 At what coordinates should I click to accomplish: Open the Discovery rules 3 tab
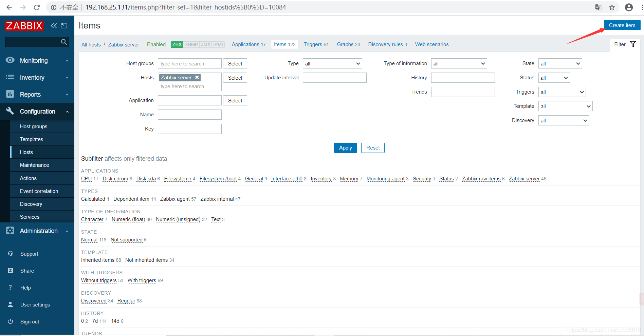point(388,44)
